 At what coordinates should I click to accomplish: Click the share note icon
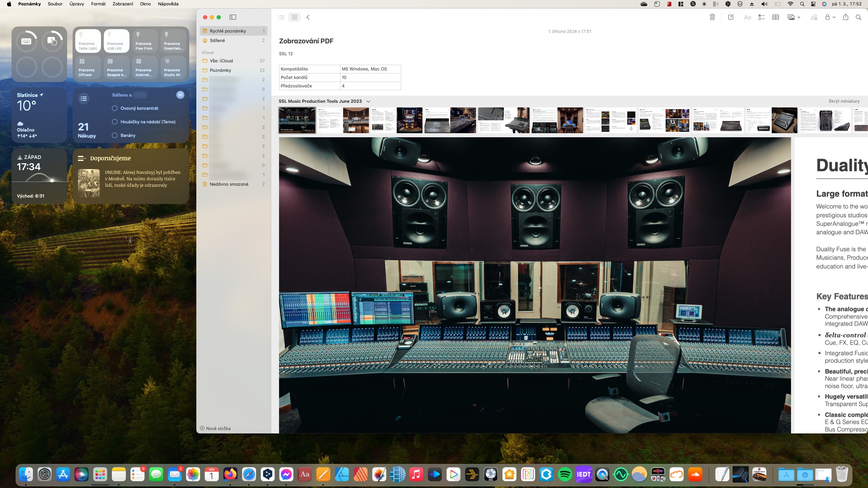[x=846, y=17]
